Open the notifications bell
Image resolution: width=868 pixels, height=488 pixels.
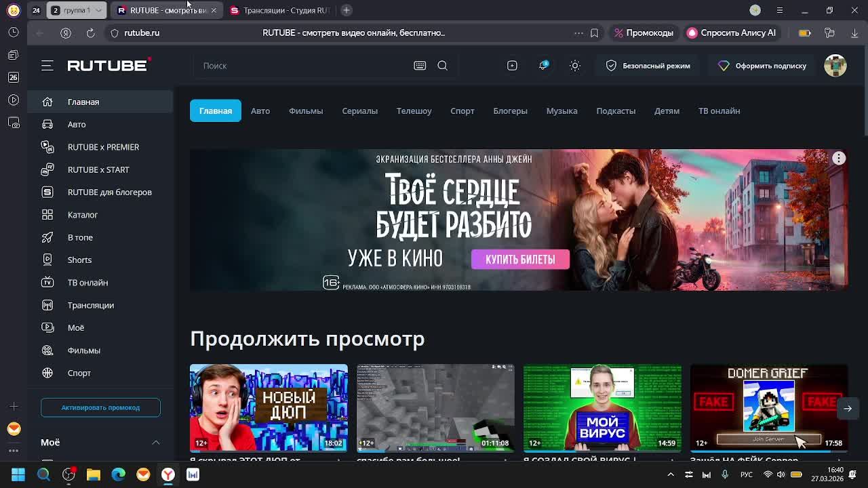click(543, 66)
